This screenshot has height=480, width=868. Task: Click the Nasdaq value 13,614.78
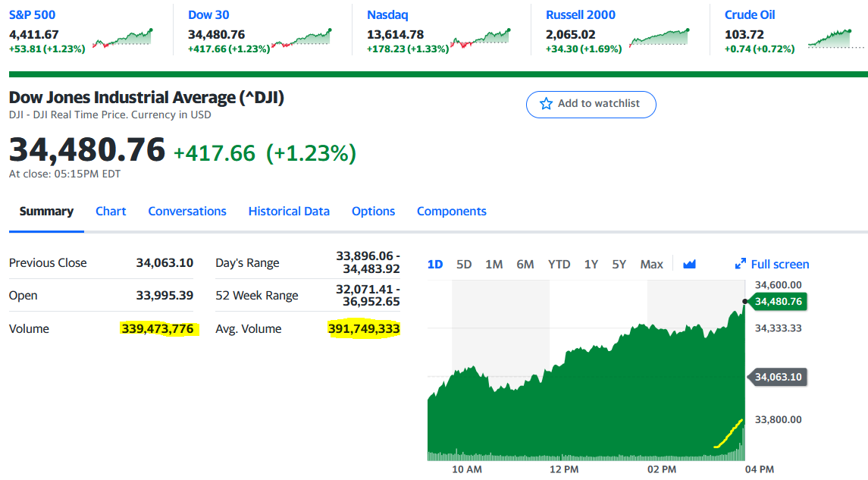click(x=395, y=34)
